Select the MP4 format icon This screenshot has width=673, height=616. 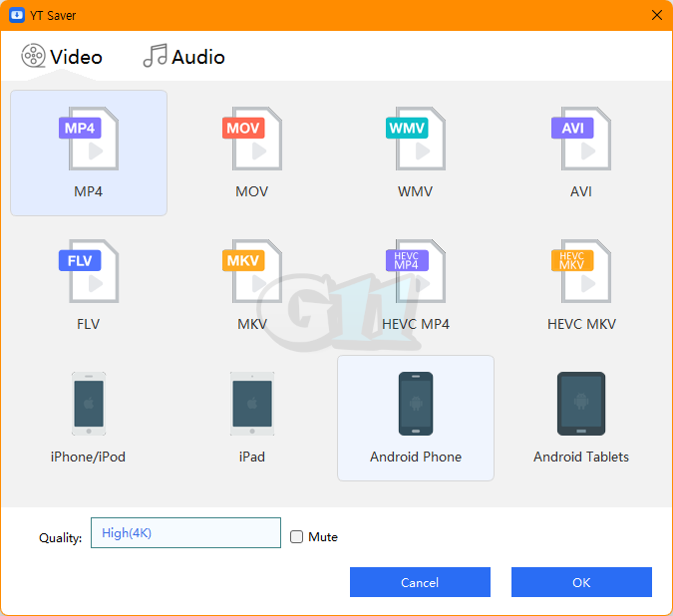(x=89, y=139)
